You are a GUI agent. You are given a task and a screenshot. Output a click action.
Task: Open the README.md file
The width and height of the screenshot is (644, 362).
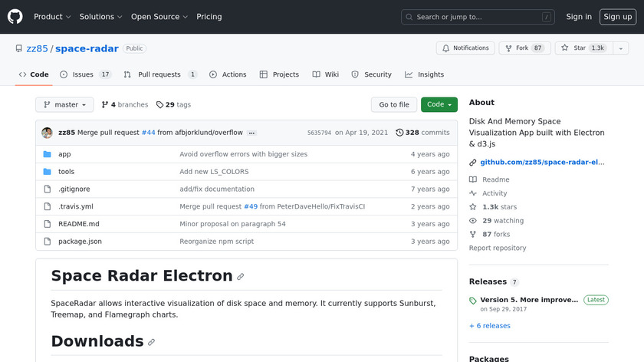click(x=78, y=224)
